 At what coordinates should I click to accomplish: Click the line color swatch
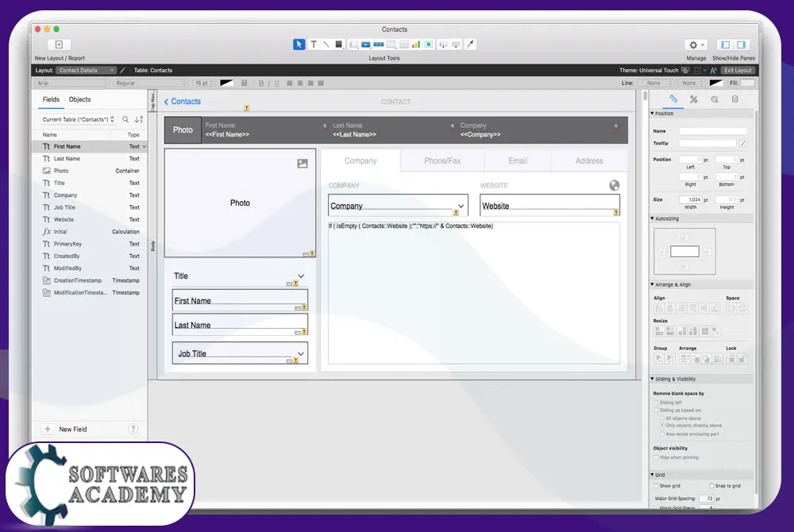click(716, 83)
